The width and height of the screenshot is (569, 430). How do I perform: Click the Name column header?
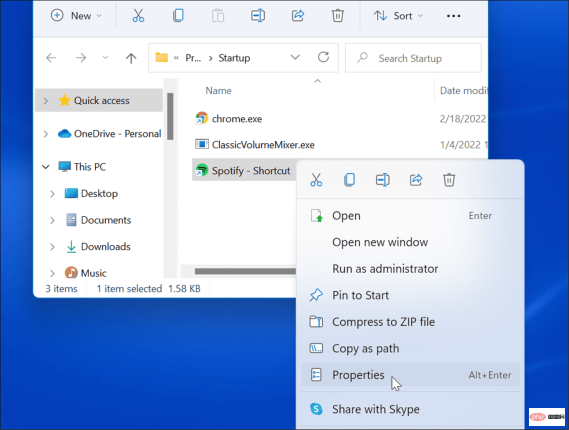pyautogui.click(x=218, y=91)
